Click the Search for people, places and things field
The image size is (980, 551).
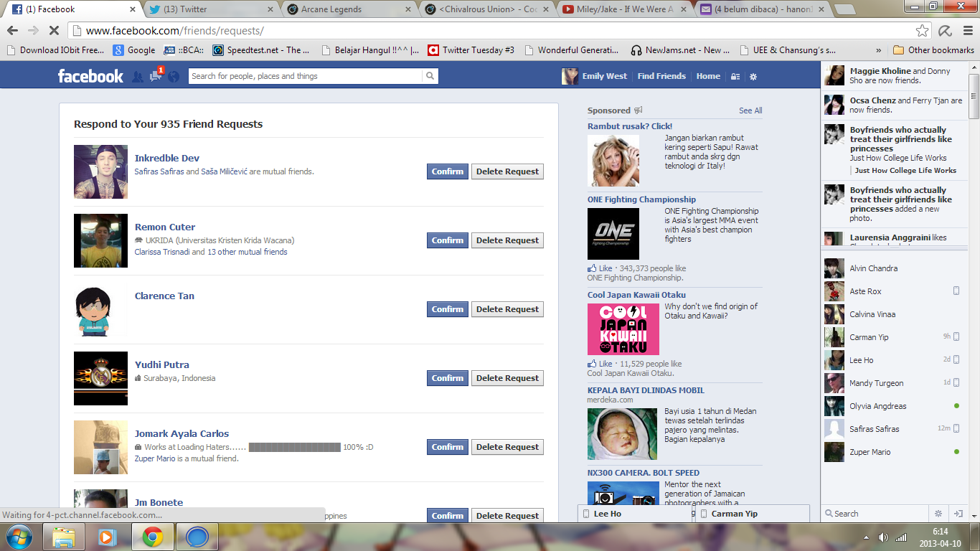[x=306, y=76]
